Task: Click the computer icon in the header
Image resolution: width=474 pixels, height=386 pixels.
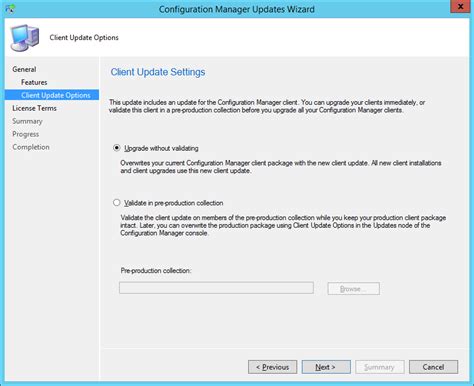Action: (x=25, y=38)
